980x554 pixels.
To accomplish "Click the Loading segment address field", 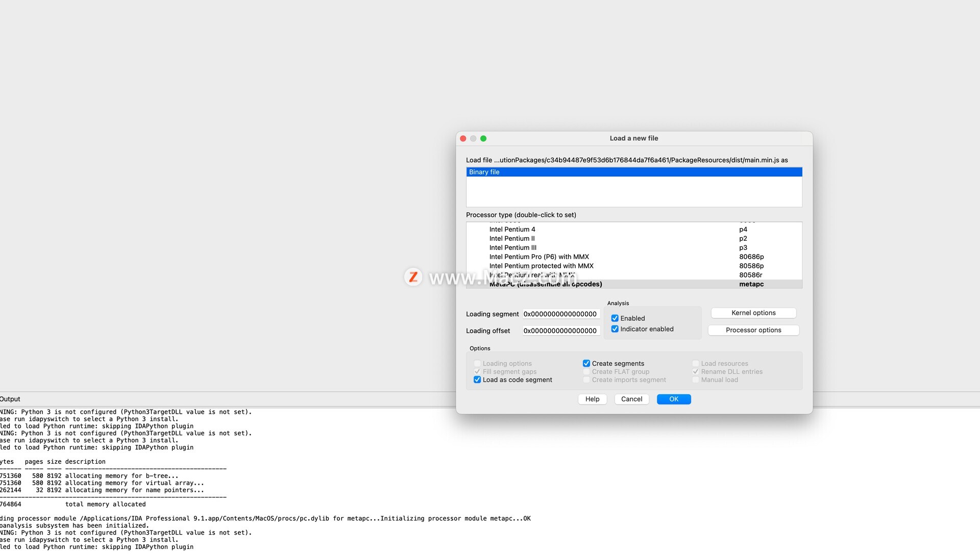I will coord(560,314).
